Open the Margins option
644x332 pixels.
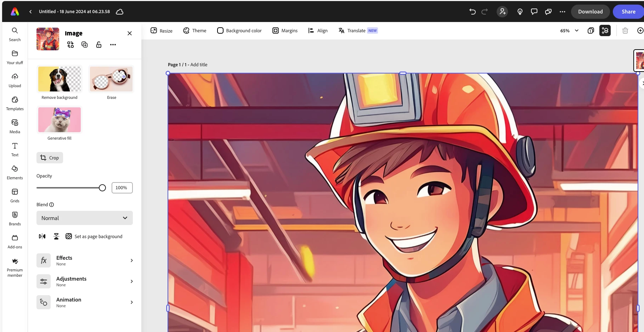(x=285, y=30)
